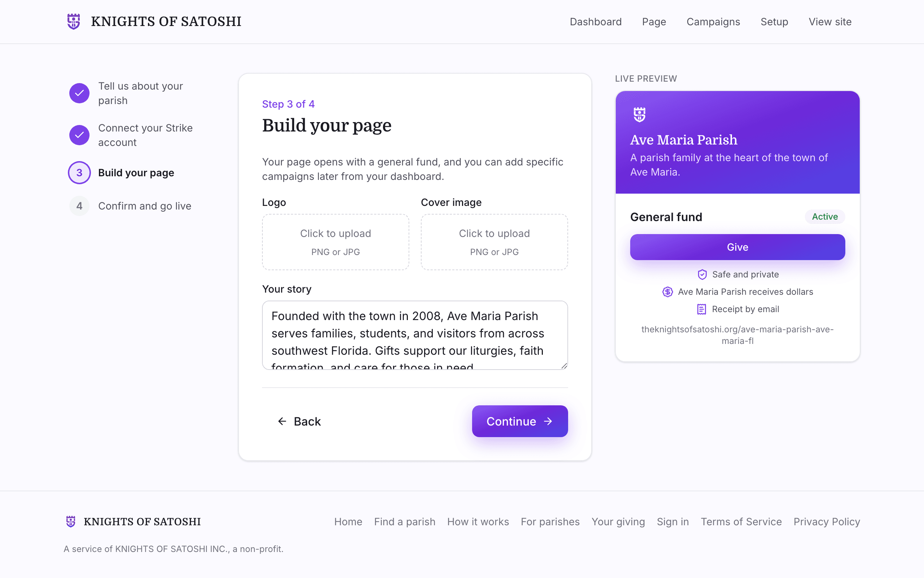Open the footer Find a parish link
924x578 pixels.
click(x=404, y=522)
